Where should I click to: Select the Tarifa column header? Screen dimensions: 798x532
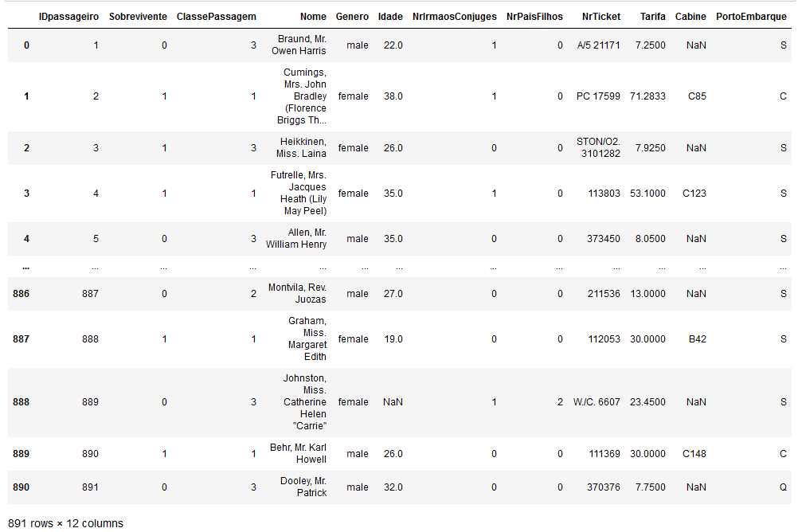(652, 16)
